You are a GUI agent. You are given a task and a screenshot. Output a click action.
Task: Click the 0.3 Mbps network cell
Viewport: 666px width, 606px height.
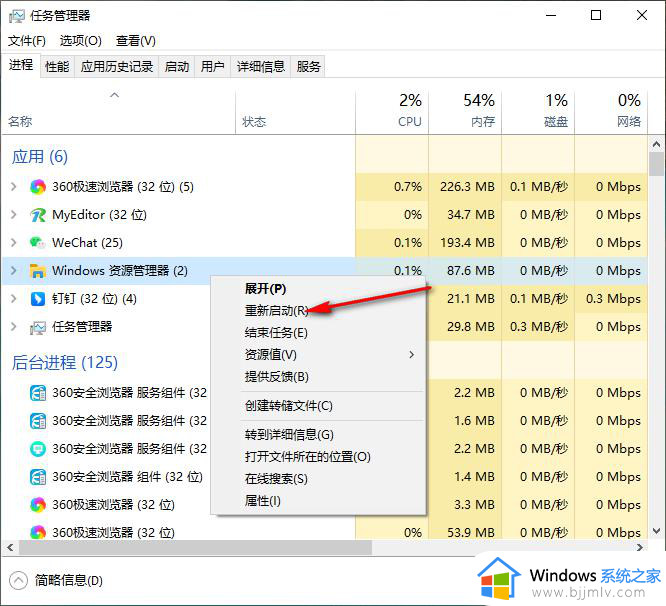613,299
